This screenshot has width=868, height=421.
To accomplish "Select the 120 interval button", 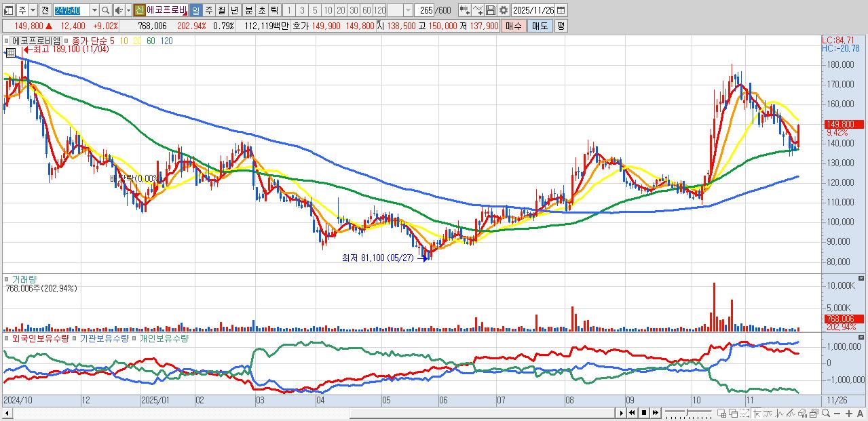I will pyautogui.click(x=379, y=10).
